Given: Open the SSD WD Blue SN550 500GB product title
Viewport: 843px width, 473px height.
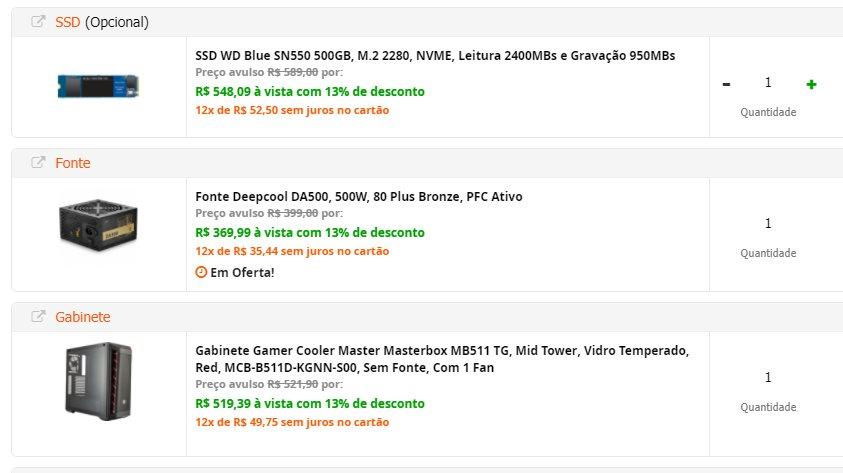Looking at the screenshot, I should [x=435, y=55].
